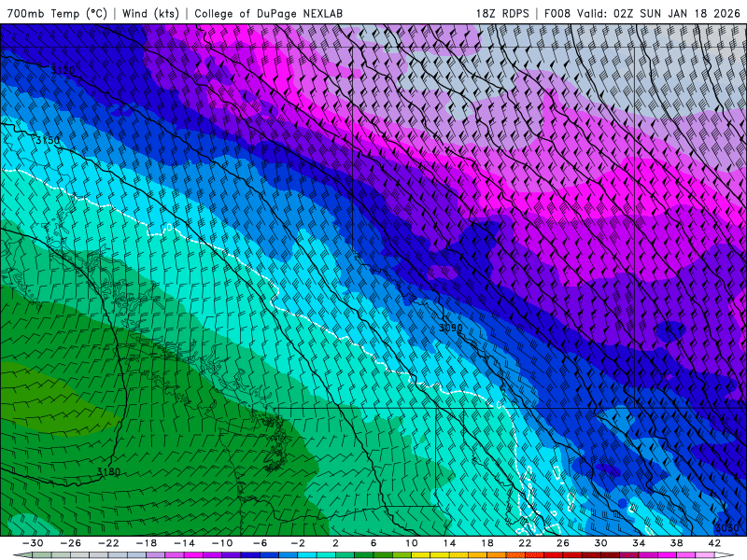The width and height of the screenshot is (747, 560).
Task: Click the 'Valid: 02Z SUN JAN 18 2026' text
Action: tap(658, 13)
